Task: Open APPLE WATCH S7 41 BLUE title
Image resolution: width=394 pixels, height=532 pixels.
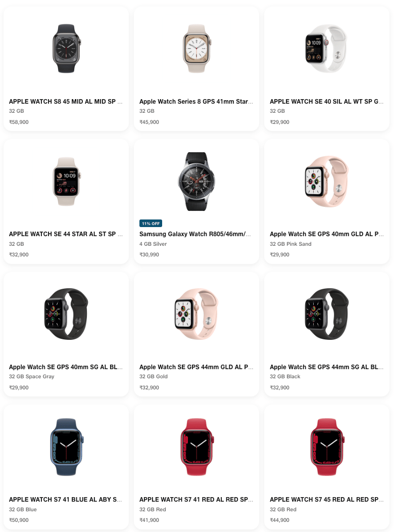Action: (x=66, y=500)
